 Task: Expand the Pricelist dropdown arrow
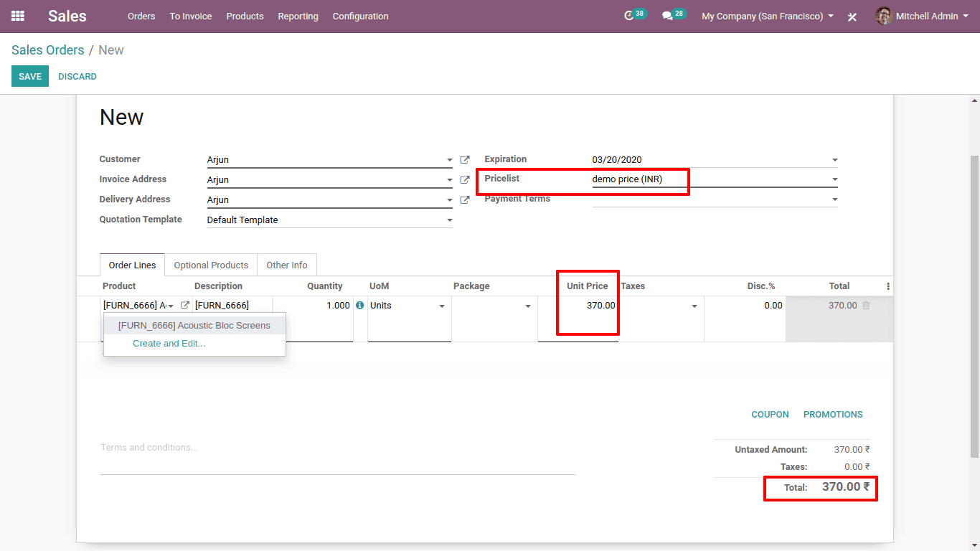(x=835, y=179)
